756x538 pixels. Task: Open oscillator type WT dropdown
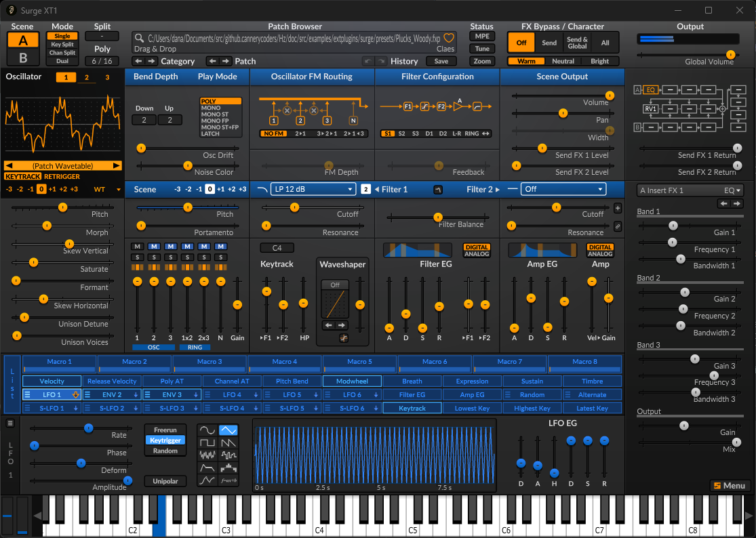107,189
